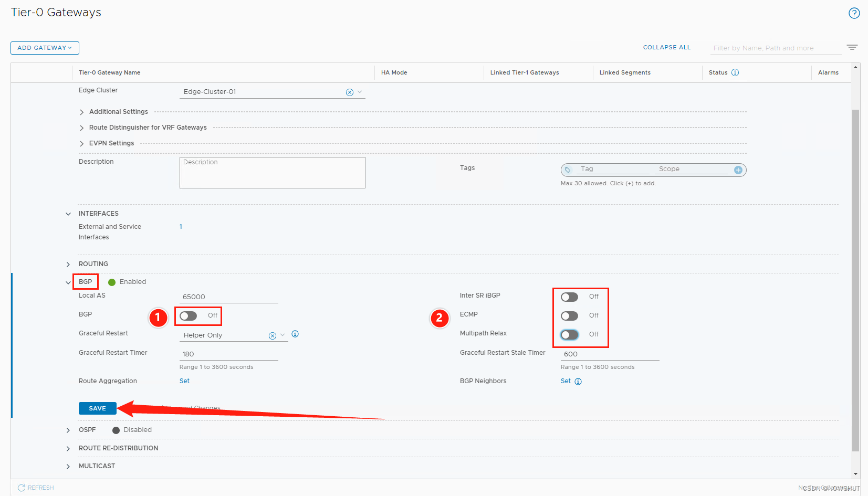Click the Graceful Restart Timer field
This screenshot has height=496, width=868.
coord(229,354)
